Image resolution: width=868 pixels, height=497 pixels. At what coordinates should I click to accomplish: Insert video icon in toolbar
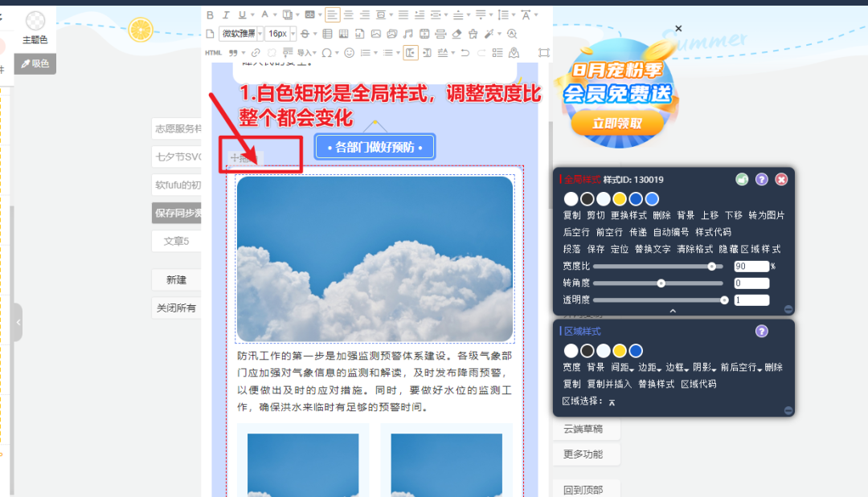pos(424,34)
